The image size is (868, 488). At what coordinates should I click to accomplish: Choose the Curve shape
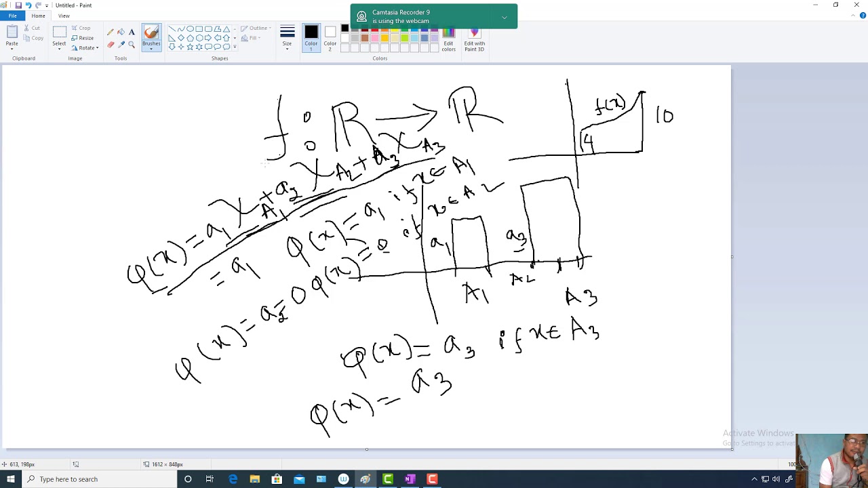[x=181, y=29]
